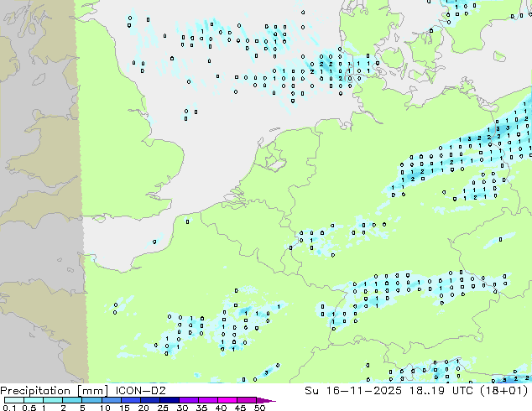Click the '20' legend scale label
Screen dimensions: 532x411
click(143, 408)
